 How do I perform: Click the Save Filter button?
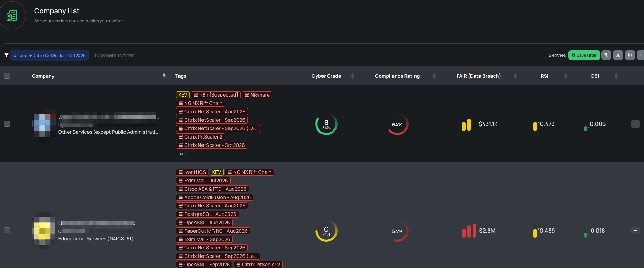584,55
